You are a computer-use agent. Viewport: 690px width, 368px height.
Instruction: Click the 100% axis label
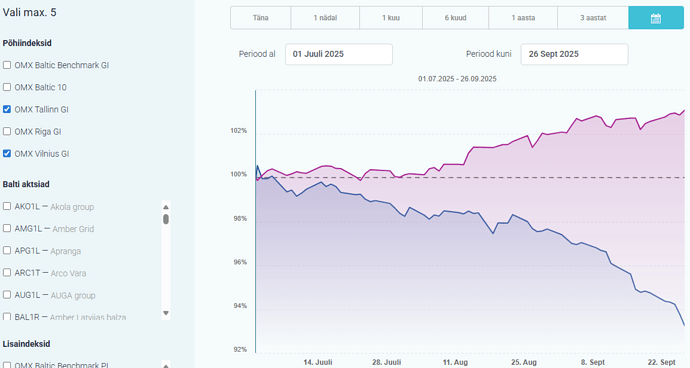coord(239,174)
